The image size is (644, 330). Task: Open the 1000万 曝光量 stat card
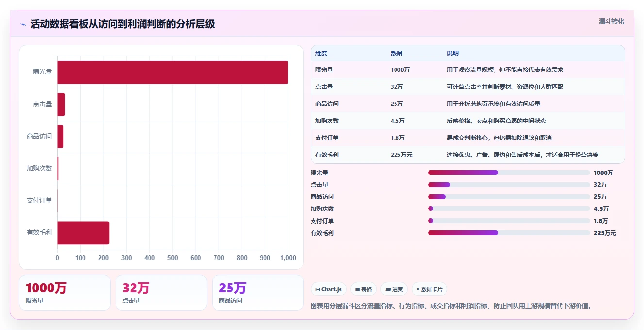point(65,293)
